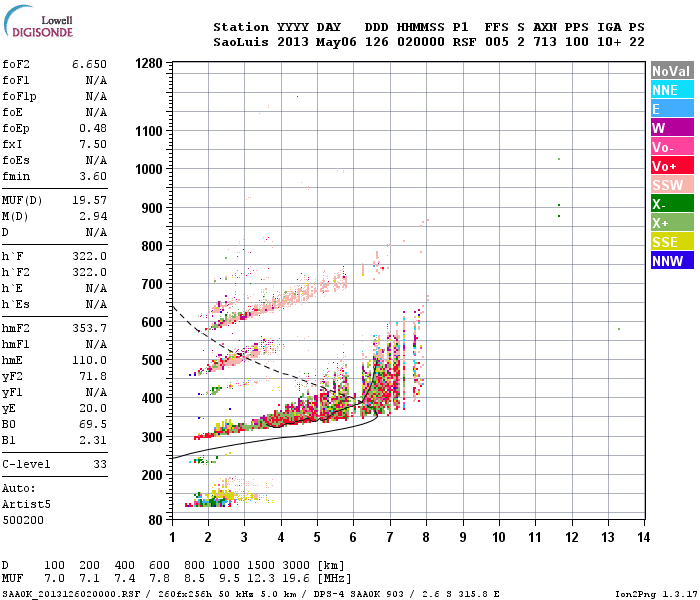Viewport: 700px width, 600px height.
Task: Select the NNW blue legend swatch
Action: 672,261
